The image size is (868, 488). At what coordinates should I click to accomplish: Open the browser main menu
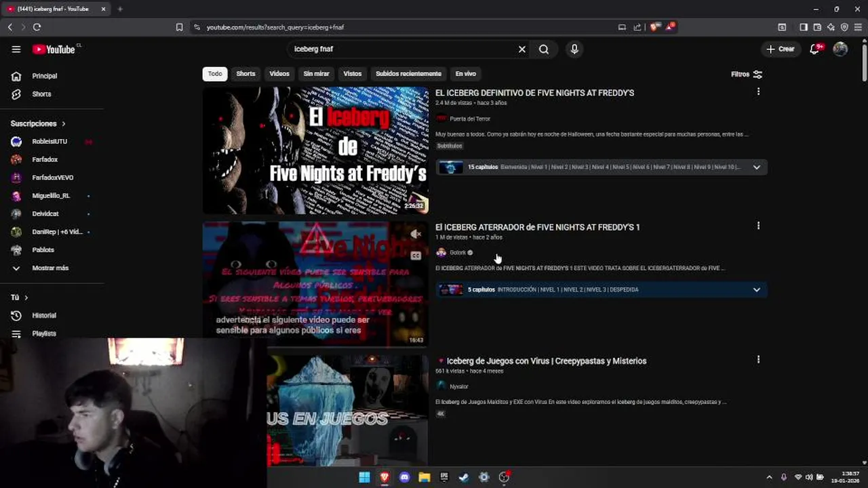(859, 27)
